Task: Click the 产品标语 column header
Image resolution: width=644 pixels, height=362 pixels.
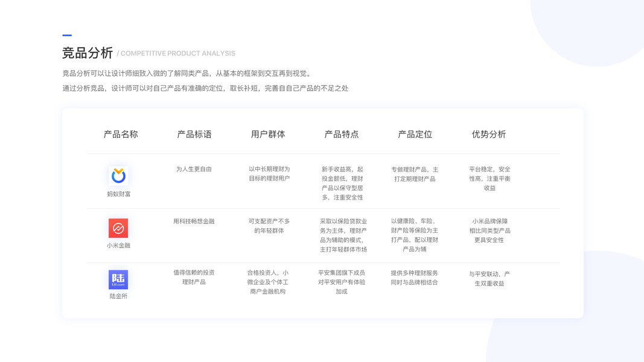Action: point(194,134)
